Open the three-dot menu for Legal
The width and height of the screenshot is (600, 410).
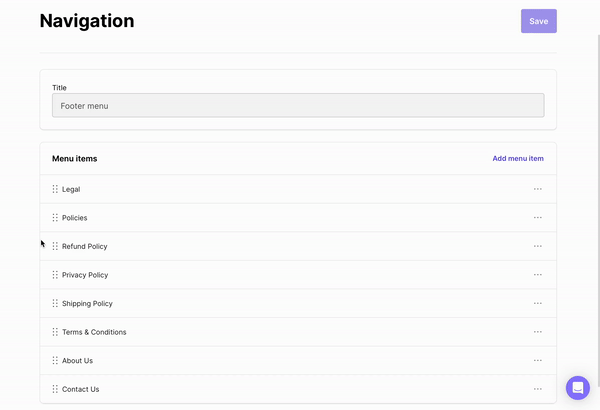tap(538, 189)
